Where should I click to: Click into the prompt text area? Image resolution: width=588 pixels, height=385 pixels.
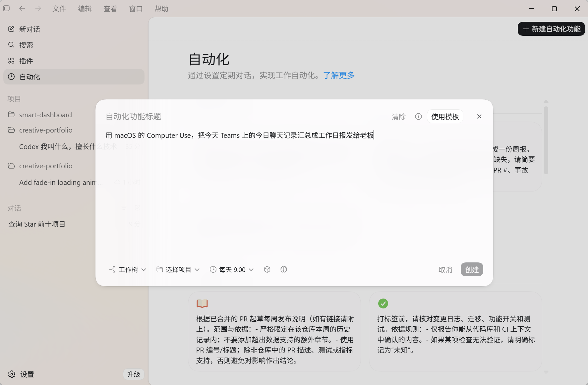pos(294,192)
